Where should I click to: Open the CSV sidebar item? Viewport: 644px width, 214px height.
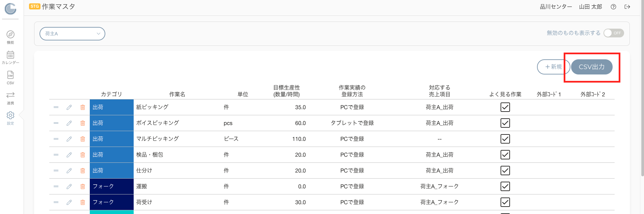10,78
